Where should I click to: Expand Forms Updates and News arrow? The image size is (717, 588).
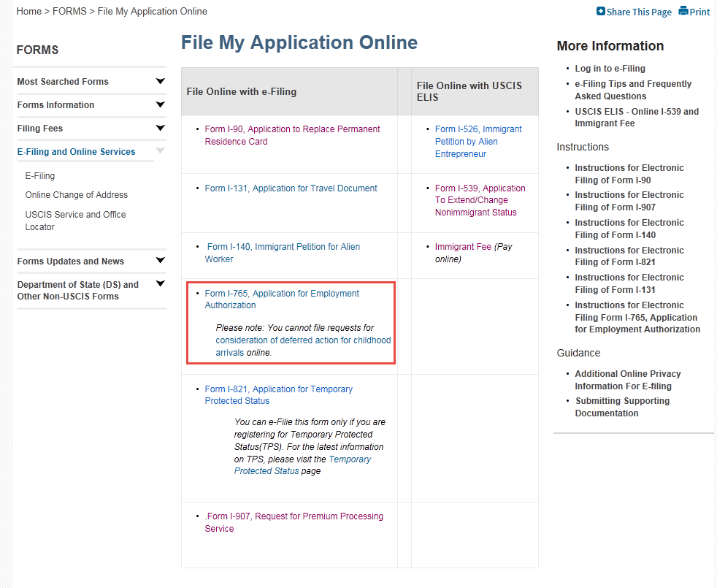(x=161, y=261)
